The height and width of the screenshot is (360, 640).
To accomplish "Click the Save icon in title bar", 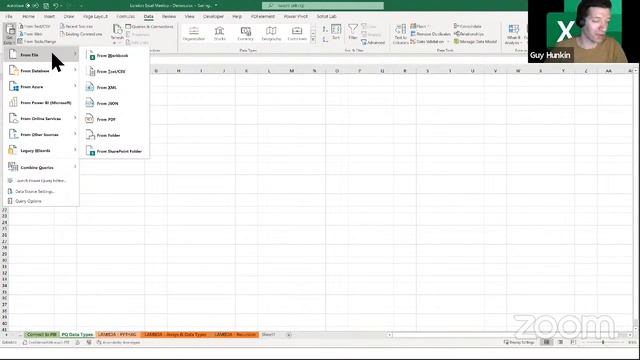I will (46, 6).
